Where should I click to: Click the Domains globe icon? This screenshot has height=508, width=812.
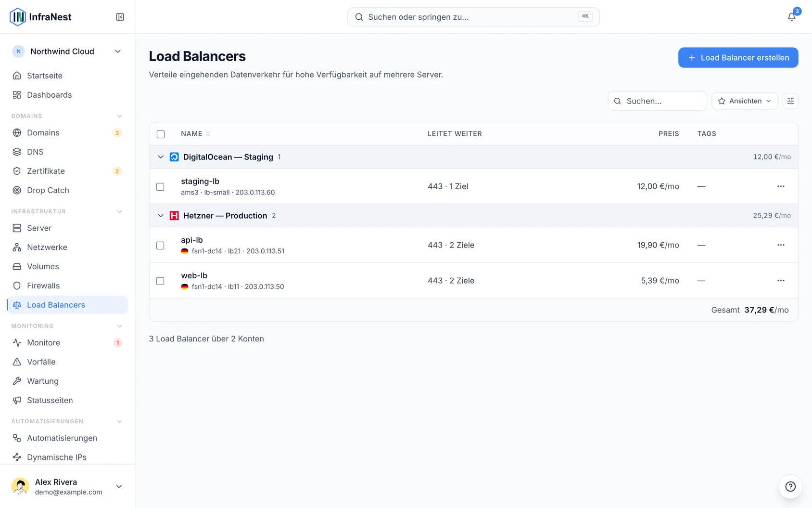coord(17,132)
